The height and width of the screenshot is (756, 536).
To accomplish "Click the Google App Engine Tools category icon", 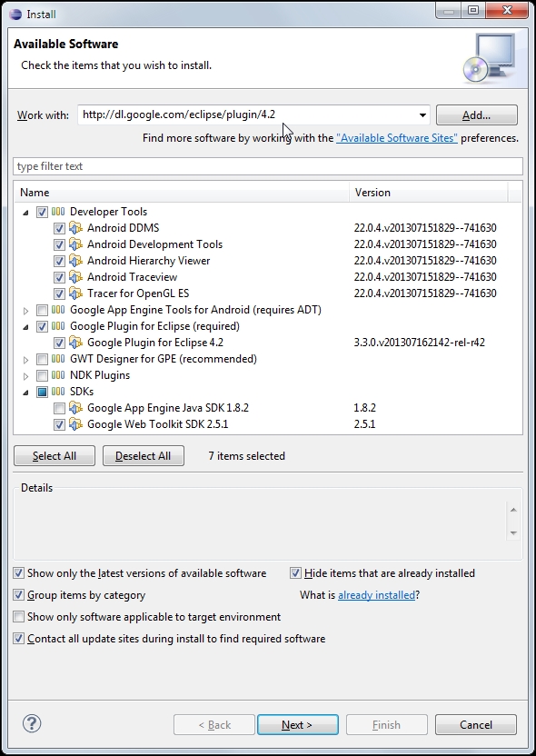I will tap(58, 310).
